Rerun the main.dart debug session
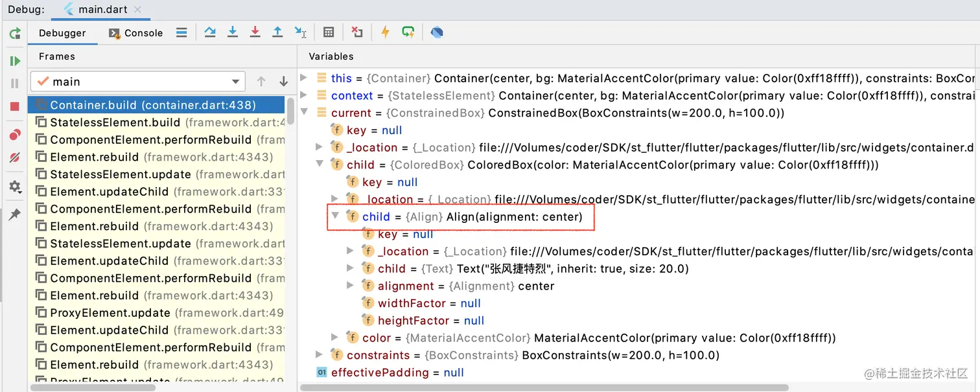Viewport: 980px width, 392px height. point(14,33)
